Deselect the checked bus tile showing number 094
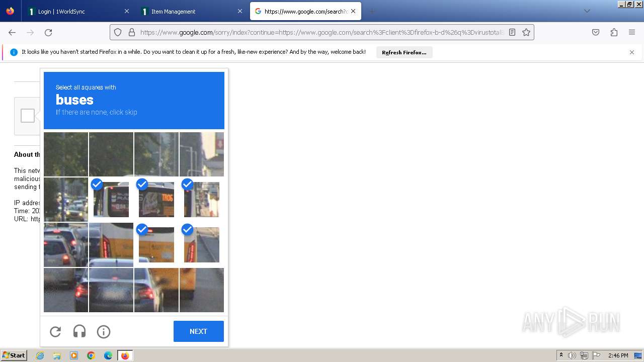 tap(111, 200)
